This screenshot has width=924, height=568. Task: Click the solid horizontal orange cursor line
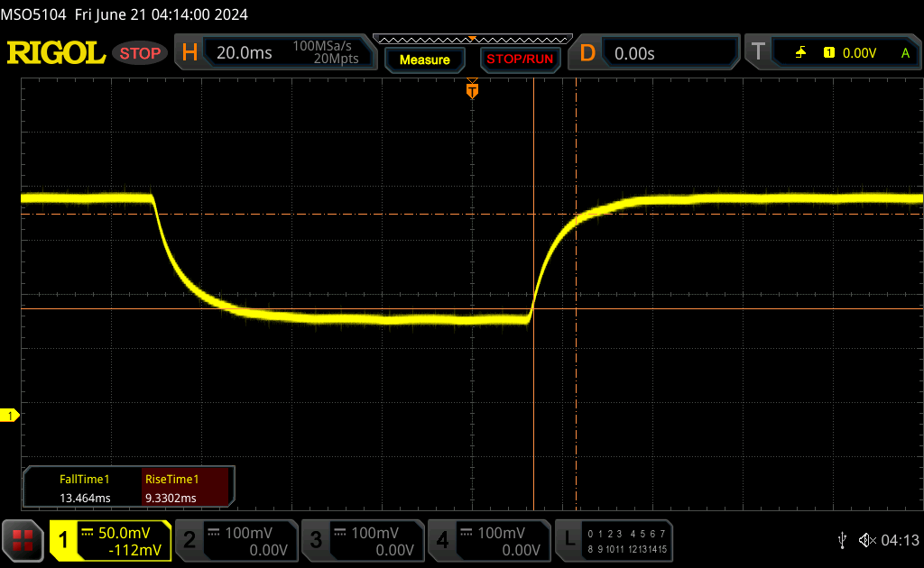click(471, 308)
